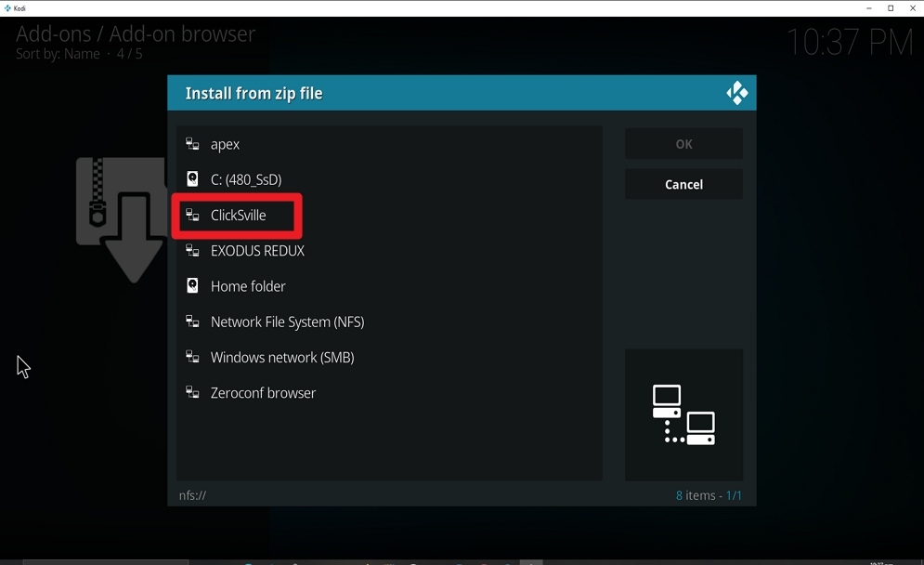Click the Install from zip file title
The height and width of the screenshot is (565, 924).
point(254,93)
